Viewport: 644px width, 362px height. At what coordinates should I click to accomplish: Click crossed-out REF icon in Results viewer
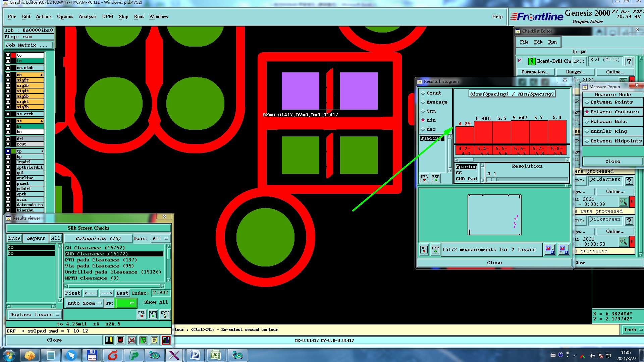coord(131,340)
